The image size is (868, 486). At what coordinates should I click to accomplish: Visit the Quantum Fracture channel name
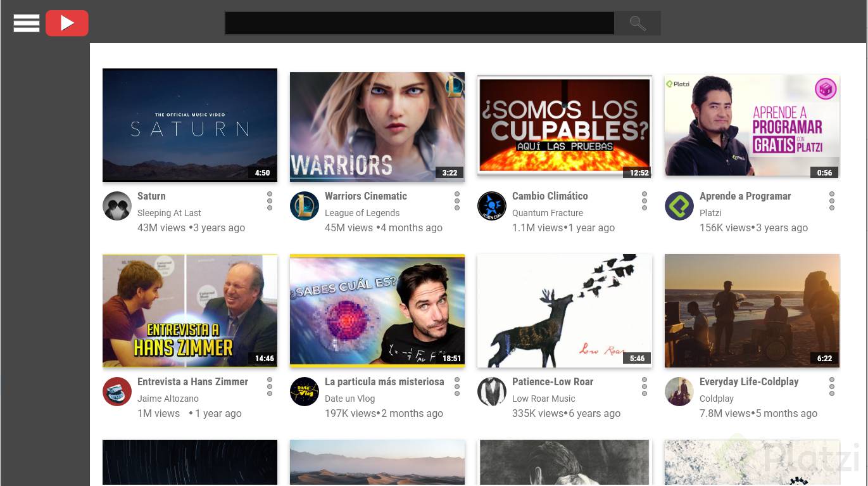[548, 213]
